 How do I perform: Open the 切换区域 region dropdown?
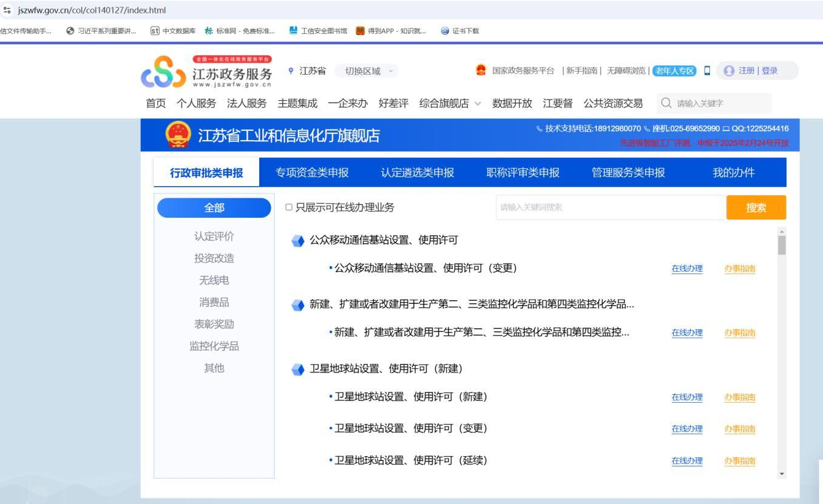click(x=368, y=71)
